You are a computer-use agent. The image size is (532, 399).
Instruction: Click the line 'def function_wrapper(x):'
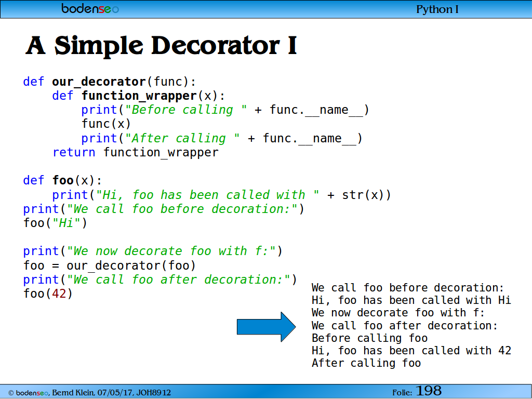pos(138,96)
